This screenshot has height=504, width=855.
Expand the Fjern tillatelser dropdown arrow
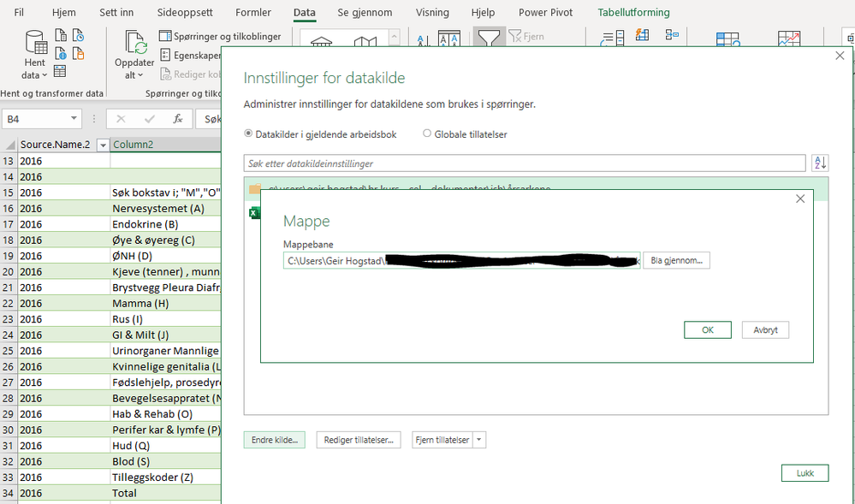coord(480,438)
